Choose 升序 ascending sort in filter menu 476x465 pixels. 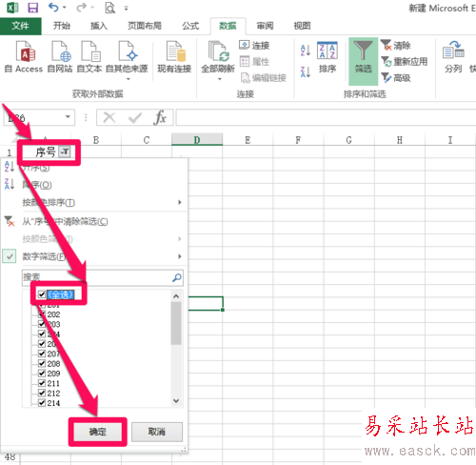[95, 167]
